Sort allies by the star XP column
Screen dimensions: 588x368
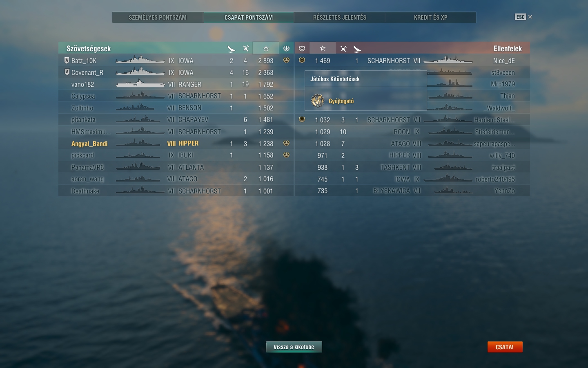[x=266, y=48]
